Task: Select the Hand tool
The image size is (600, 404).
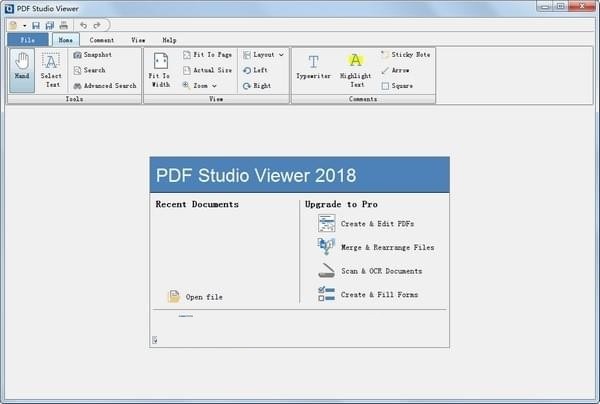Action: pos(22,70)
